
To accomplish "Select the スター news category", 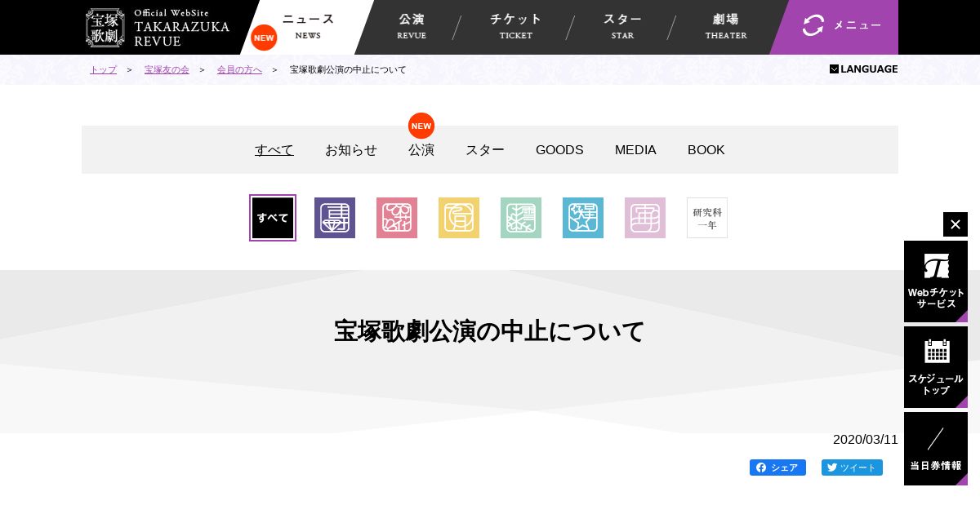I will click(485, 150).
